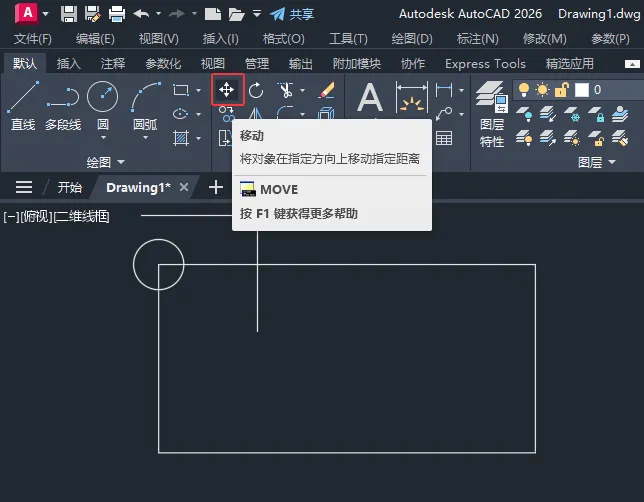Expand the Ellipse tool dropdown arrow

tap(198, 114)
